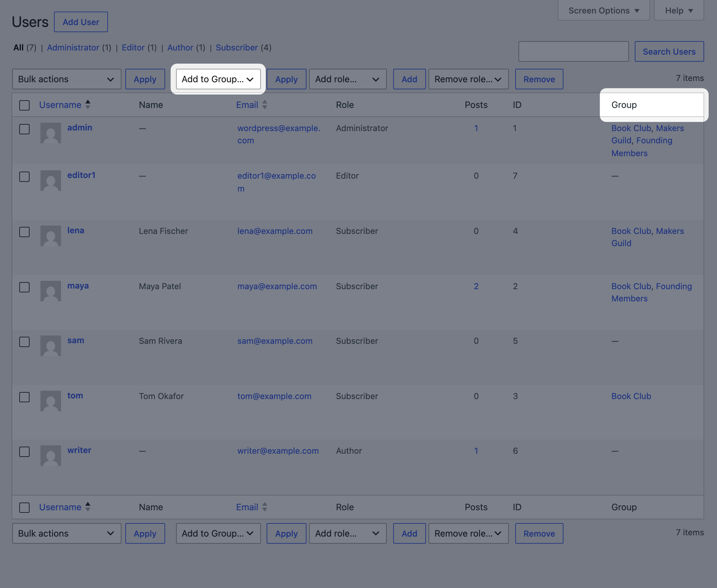The image size is (717, 588).
Task: Click the avatar icon for tom
Action: (51, 401)
